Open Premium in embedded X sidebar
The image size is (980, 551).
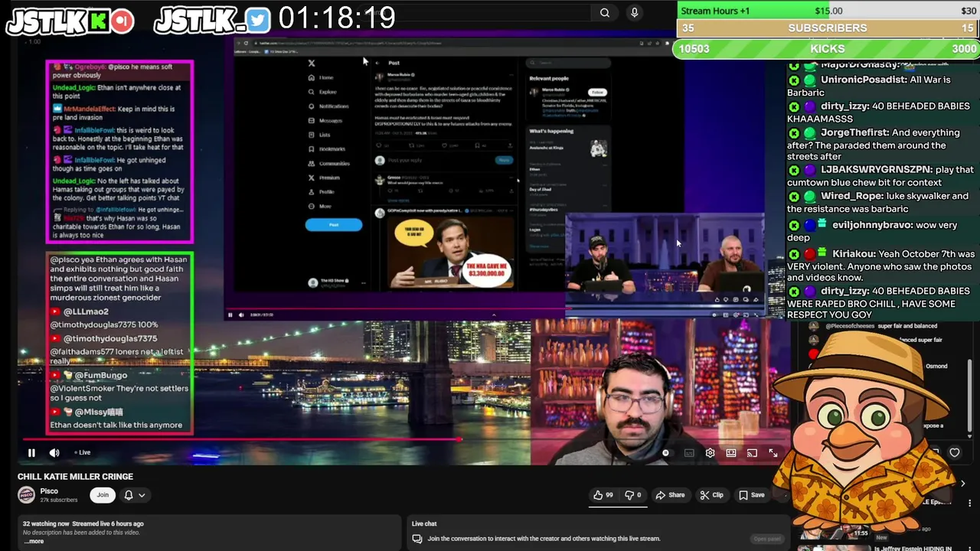click(x=325, y=178)
